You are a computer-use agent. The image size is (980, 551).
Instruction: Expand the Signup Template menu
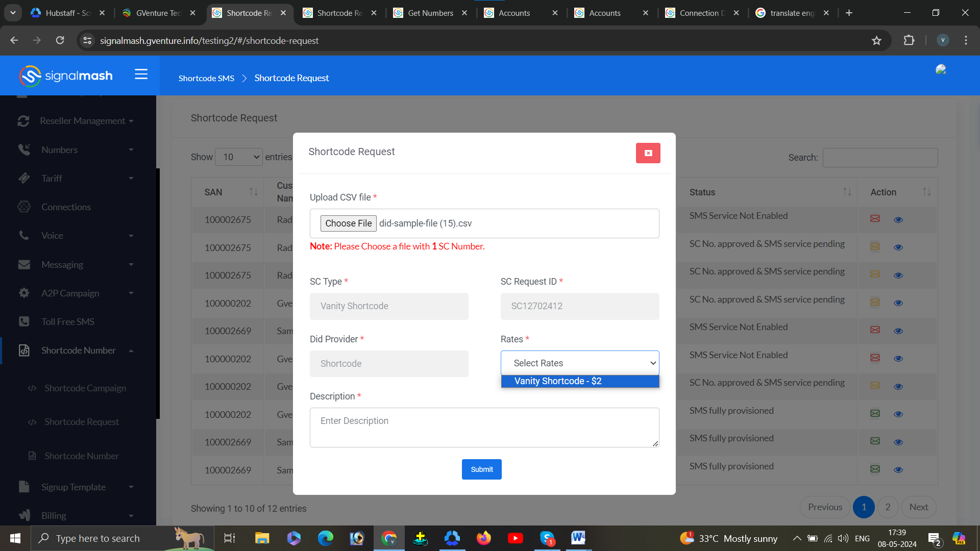[78, 487]
